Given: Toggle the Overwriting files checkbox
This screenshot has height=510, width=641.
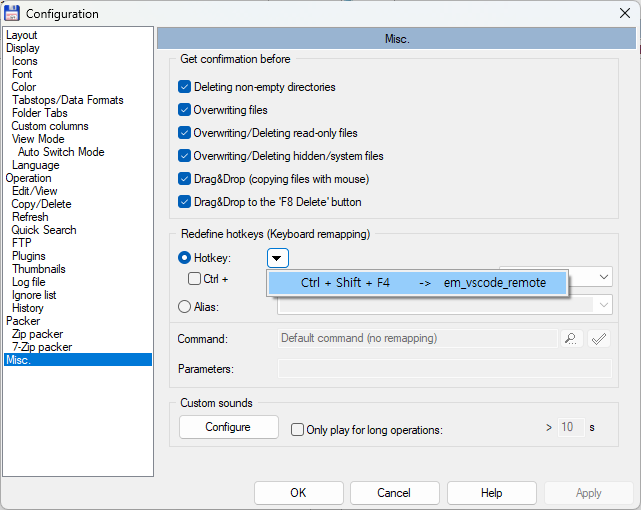Looking at the screenshot, I should (184, 110).
